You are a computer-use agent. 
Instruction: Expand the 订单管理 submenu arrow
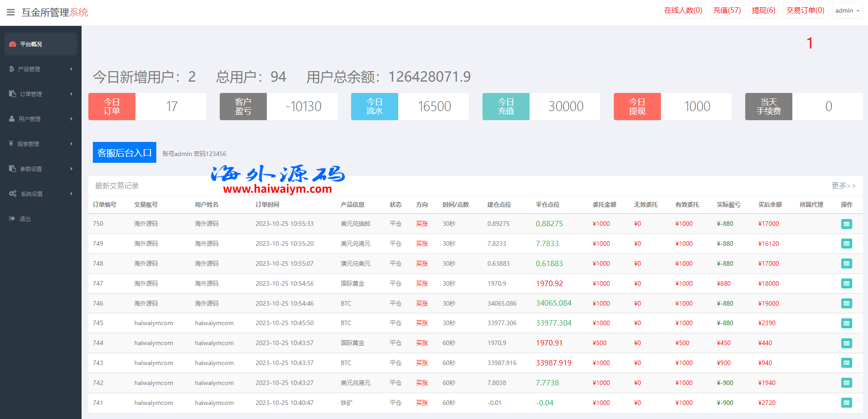pyautogui.click(x=71, y=94)
